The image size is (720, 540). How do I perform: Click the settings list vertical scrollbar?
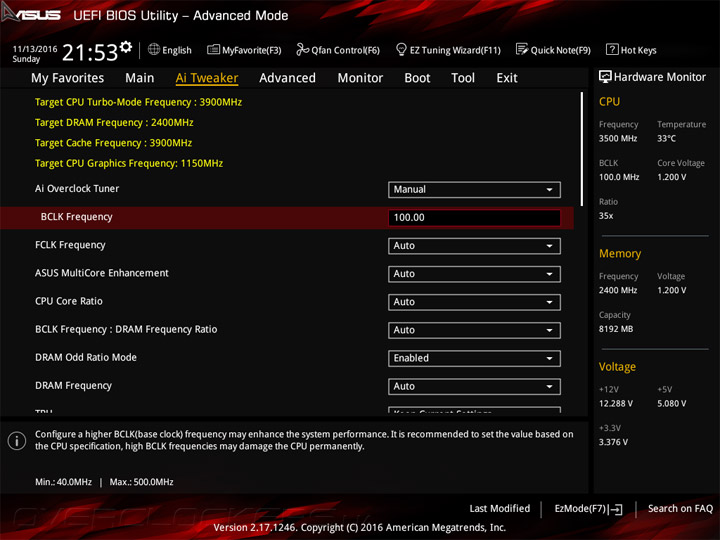582,149
